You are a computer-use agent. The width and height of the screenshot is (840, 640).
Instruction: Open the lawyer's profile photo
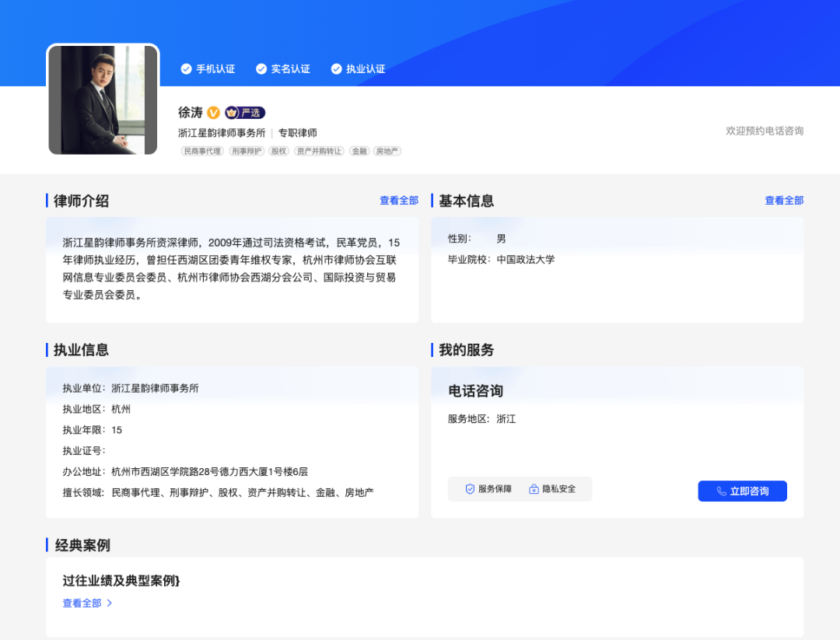pyautogui.click(x=103, y=100)
